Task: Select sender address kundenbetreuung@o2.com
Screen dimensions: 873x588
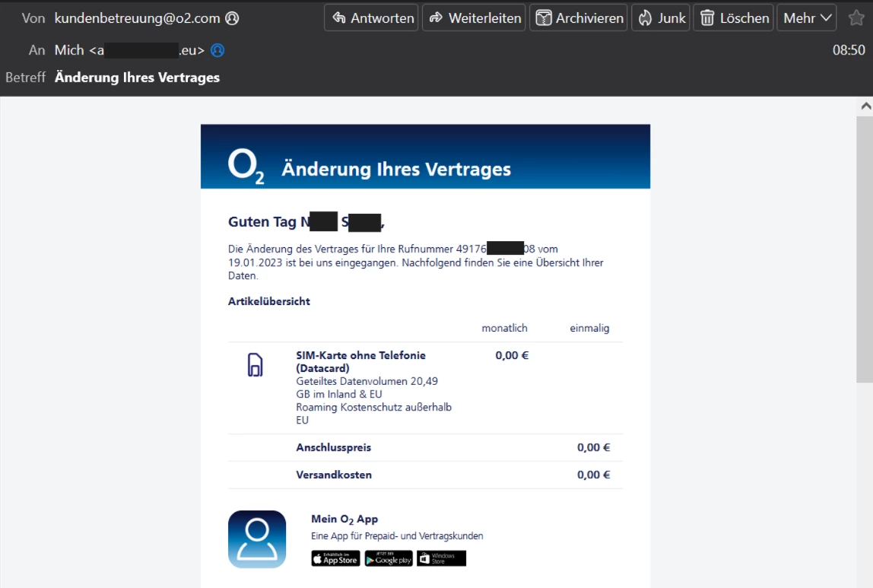Action: click(x=137, y=18)
